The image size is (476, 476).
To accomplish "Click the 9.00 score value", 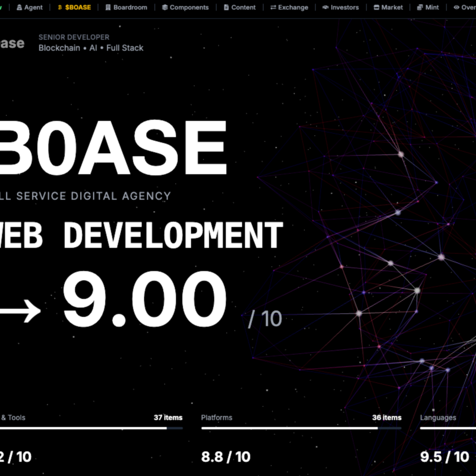I will 144,300.
